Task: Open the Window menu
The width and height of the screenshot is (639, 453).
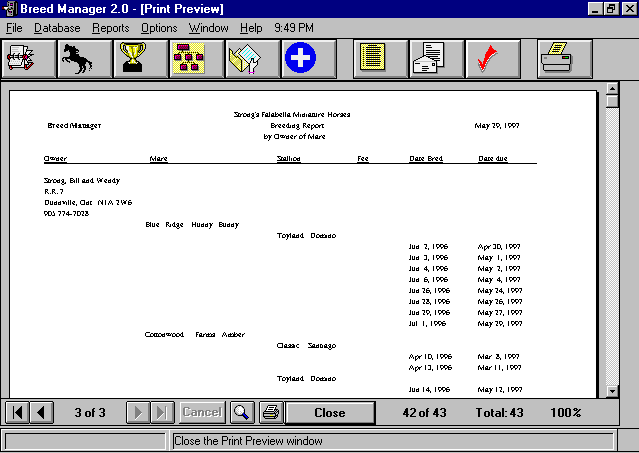Action: coord(208,28)
